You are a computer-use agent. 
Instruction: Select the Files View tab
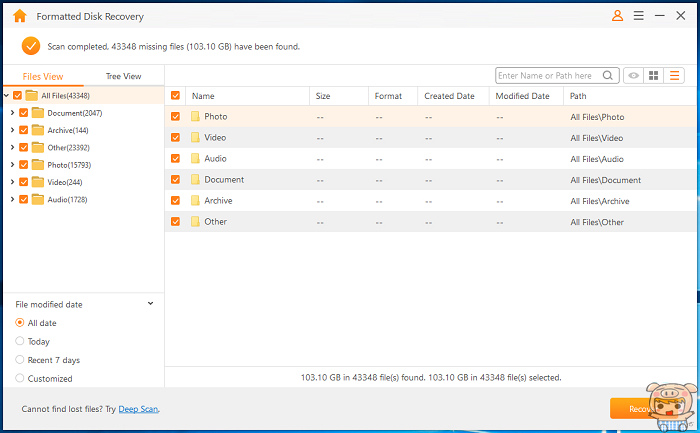pyautogui.click(x=43, y=76)
